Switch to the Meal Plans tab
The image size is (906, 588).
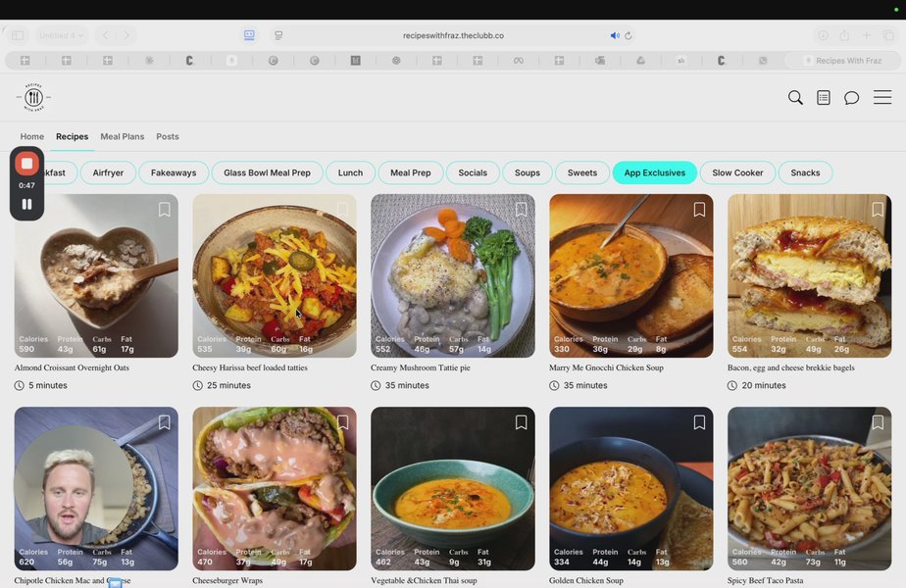pos(122,137)
